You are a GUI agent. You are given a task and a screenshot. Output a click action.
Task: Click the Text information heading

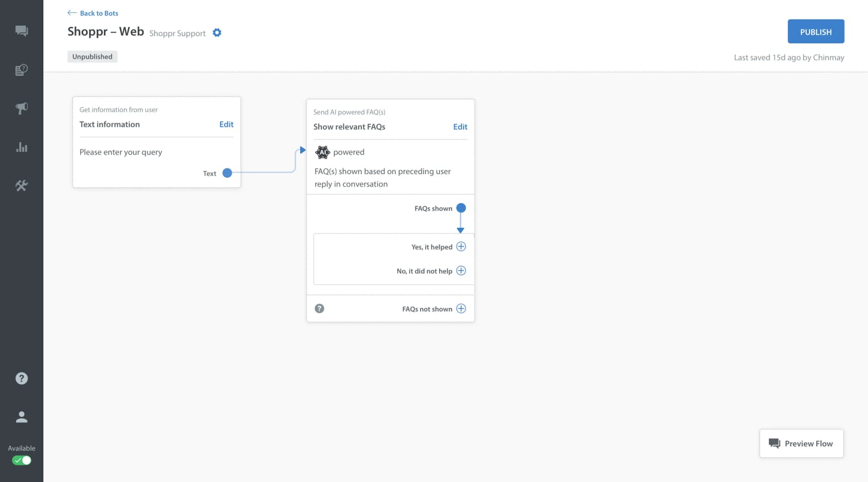(110, 125)
